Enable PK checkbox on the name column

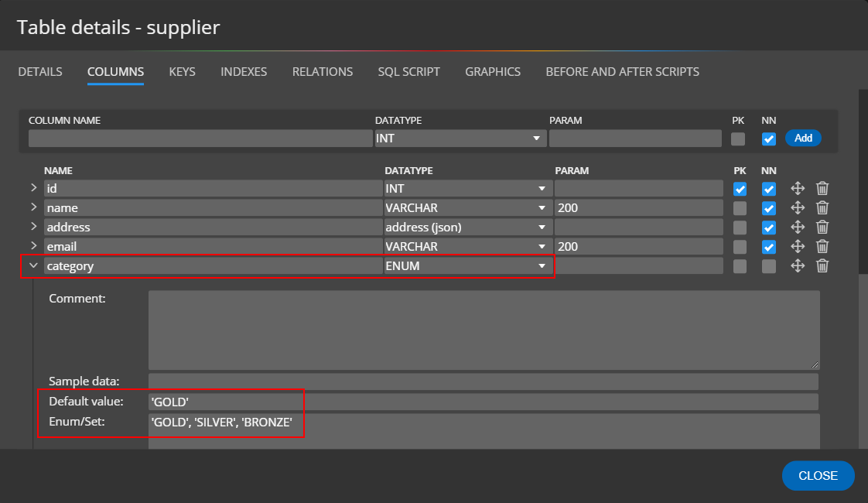(x=740, y=207)
